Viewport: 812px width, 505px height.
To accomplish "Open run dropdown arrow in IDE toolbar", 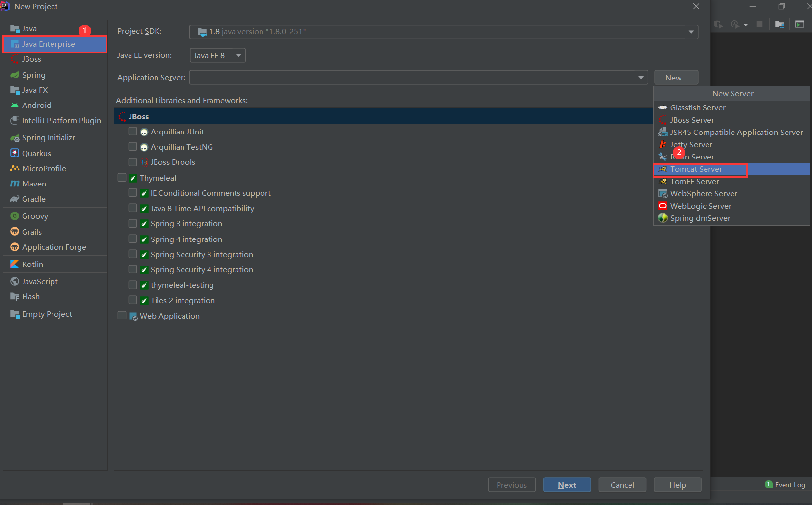I will (x=746, y=25).
